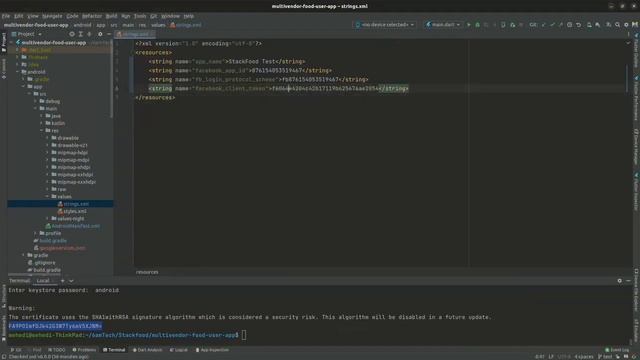Click the Git commit checkmark icon
Image resolution: width=640 pixels, height=360 pixels.
tap(552, 25)
